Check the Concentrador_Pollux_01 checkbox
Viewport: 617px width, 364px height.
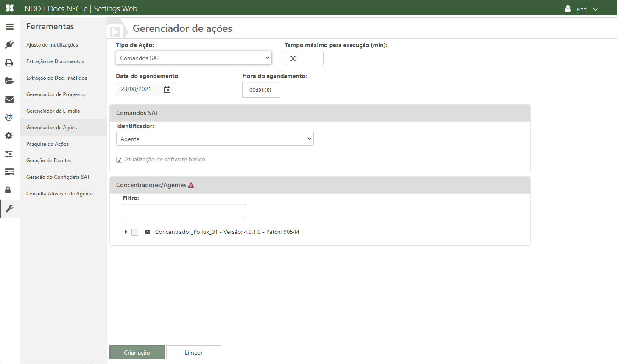pyautogui.click(x=135, y=232)
